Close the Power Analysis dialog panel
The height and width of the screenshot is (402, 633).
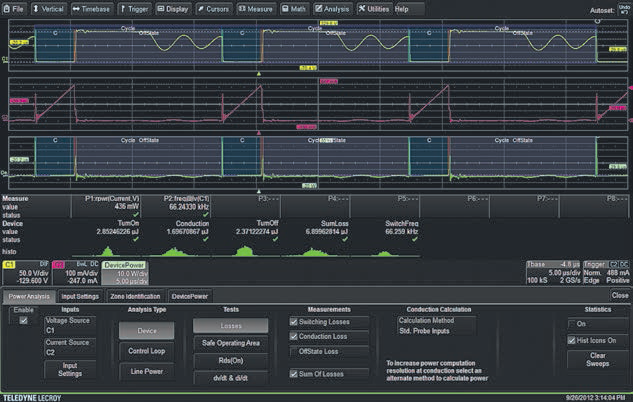(620, 295)
